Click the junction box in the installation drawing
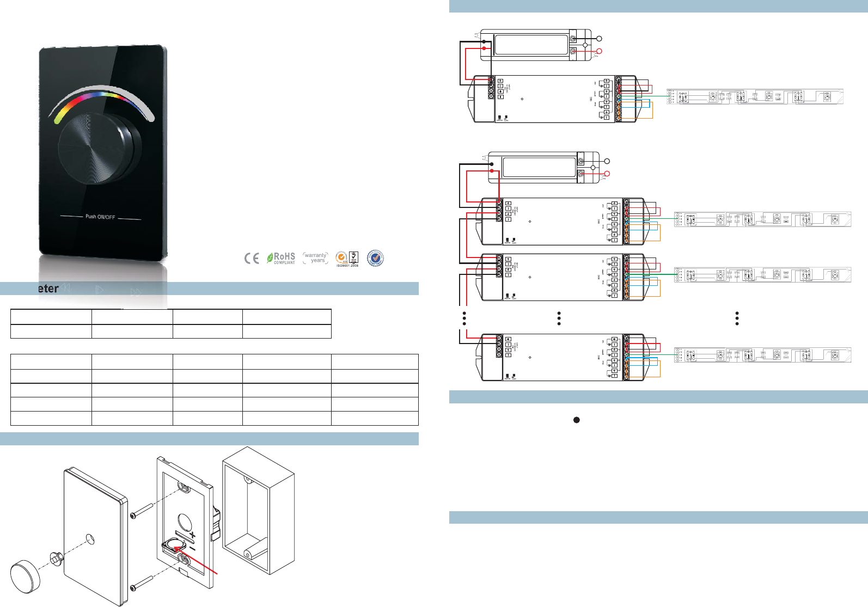Screen dimensions: 868x607 pyautogui.click(x=259, y=511)
